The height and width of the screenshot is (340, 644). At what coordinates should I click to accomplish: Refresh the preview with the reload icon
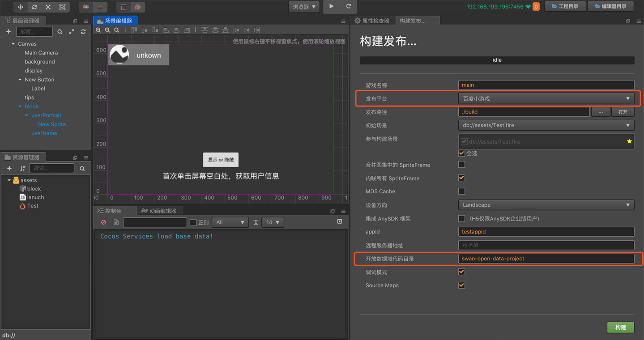click(x=349, y=7)
